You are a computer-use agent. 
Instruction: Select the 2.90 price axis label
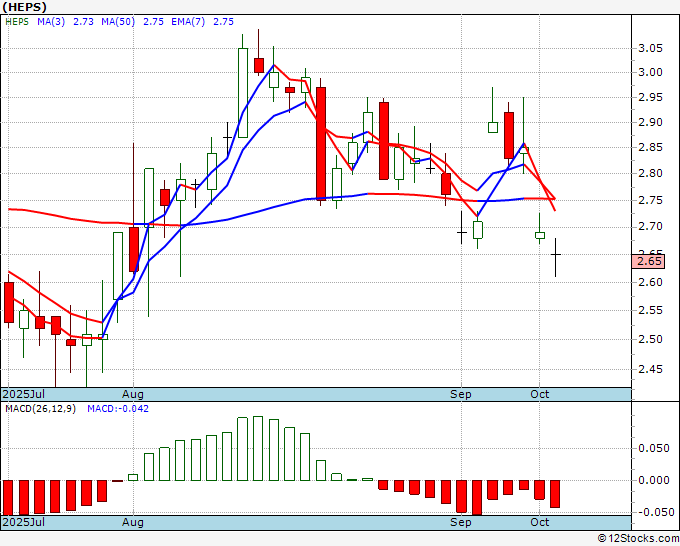pos(651,122)
